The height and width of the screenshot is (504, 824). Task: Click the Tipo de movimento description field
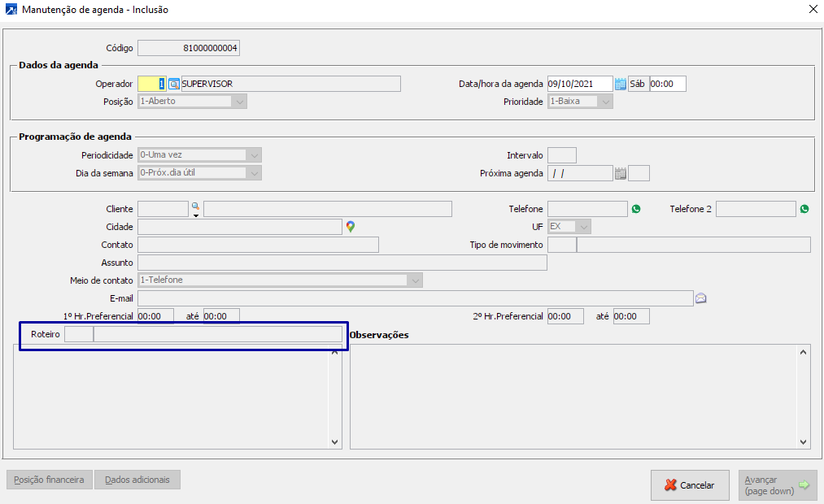(694, 244)
